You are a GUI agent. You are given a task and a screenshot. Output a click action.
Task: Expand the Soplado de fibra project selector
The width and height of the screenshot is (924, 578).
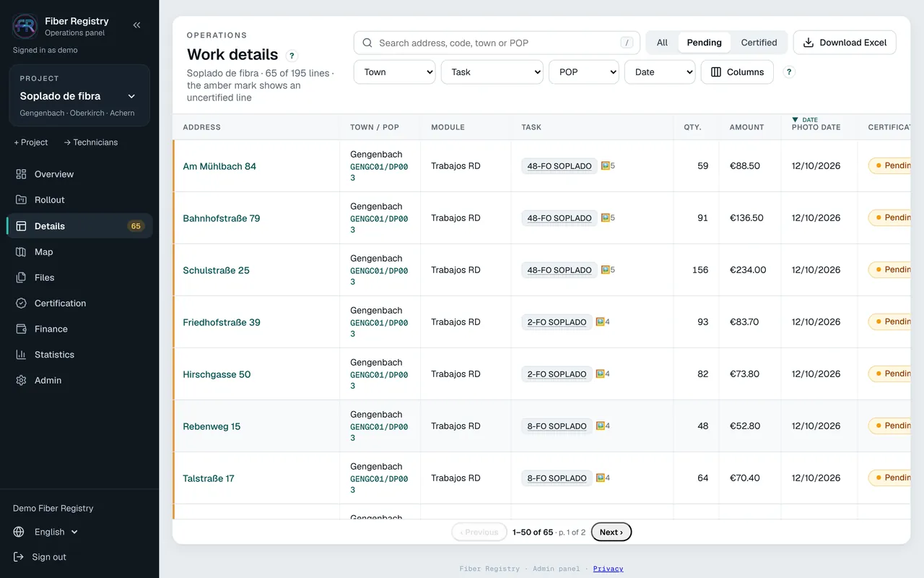[x=79, y=96]
